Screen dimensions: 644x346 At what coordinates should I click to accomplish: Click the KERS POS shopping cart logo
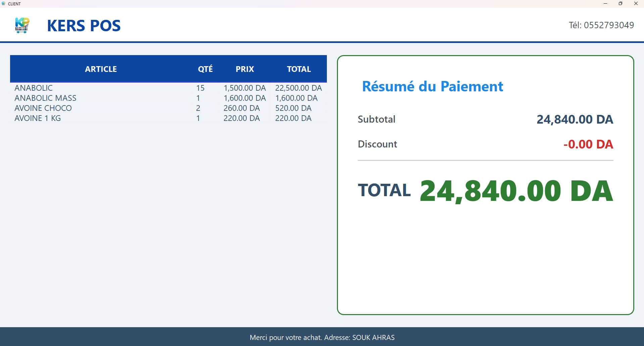(x=22, y=25)
